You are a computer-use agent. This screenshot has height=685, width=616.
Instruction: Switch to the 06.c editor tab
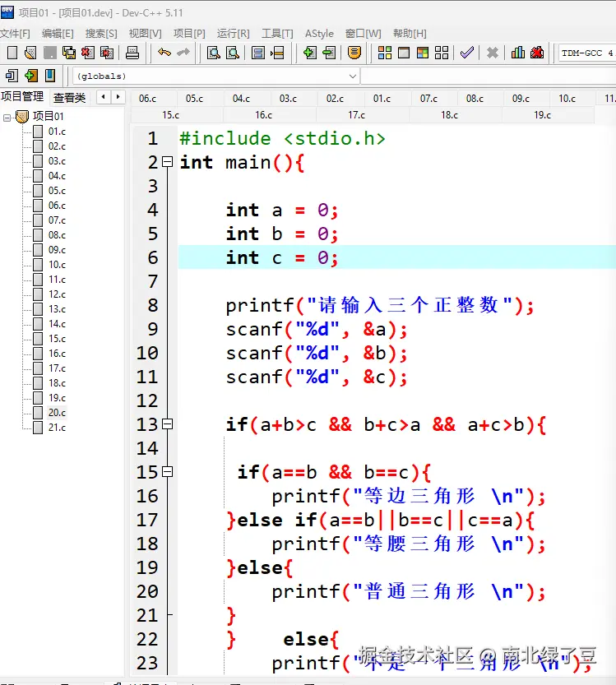tap(148, 99)
